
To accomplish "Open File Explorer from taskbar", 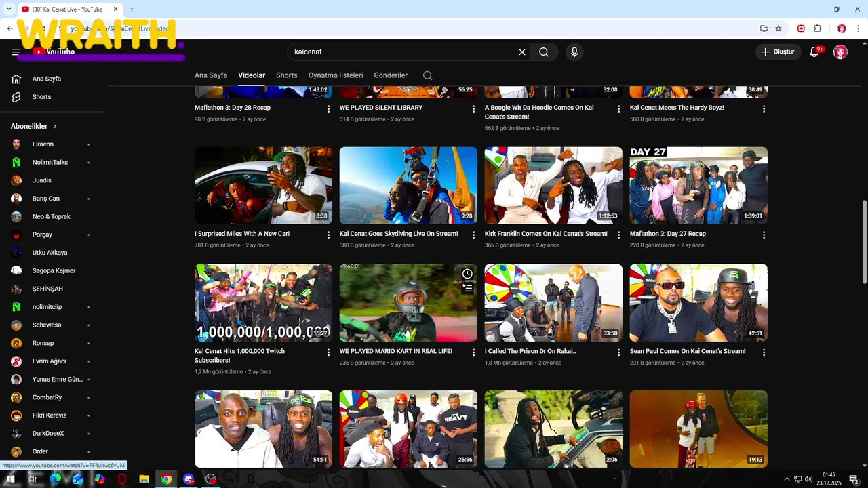I will coord(144,479).
